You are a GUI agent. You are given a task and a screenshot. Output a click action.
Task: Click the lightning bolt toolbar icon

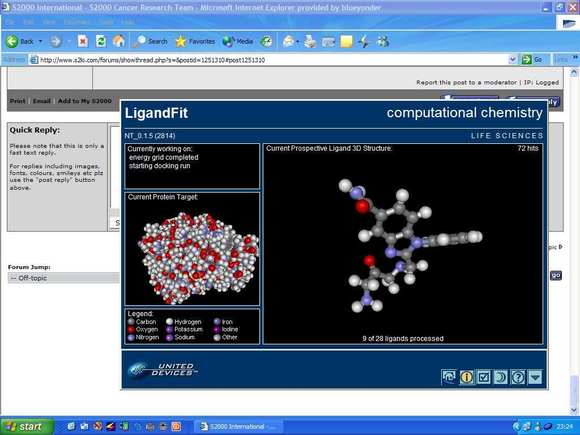[x=364, y=41]
